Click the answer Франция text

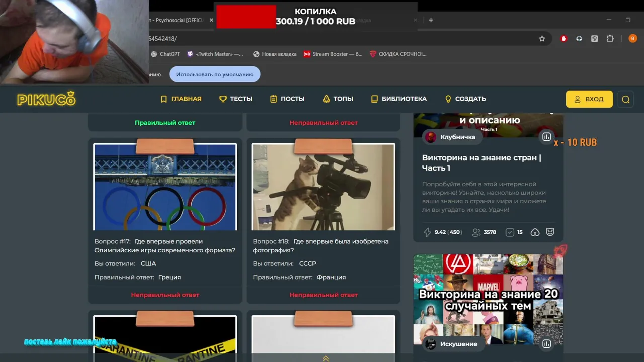coord(331,277)
